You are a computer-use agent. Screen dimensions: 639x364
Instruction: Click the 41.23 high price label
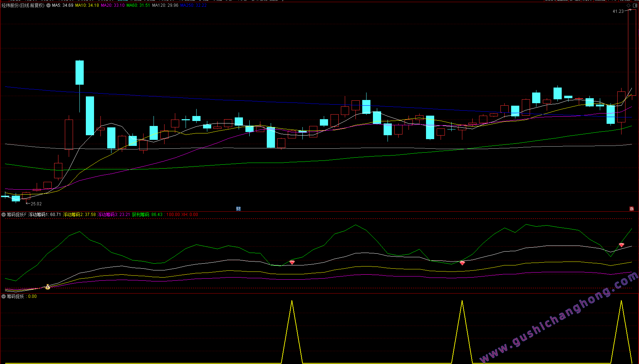pos(618,11)
